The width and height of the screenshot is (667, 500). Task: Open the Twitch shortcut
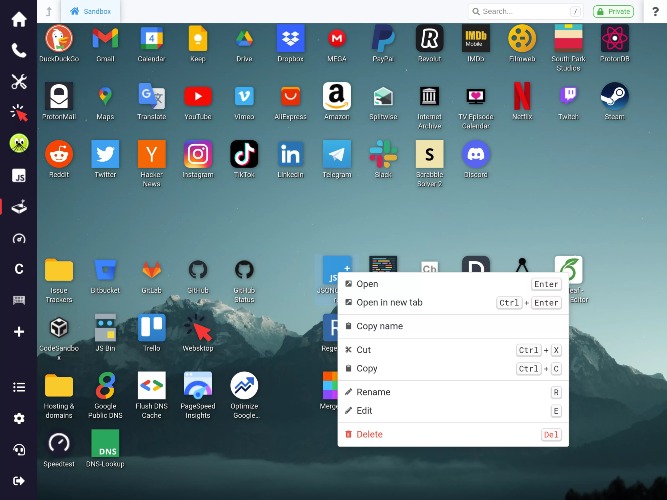pyautogui.click(x=568, y=96)
